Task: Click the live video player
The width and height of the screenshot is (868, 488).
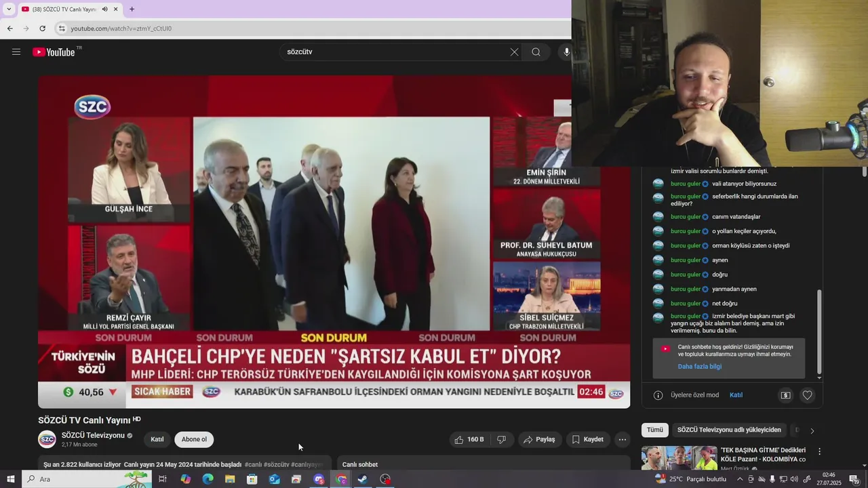Action: point(334,241)
